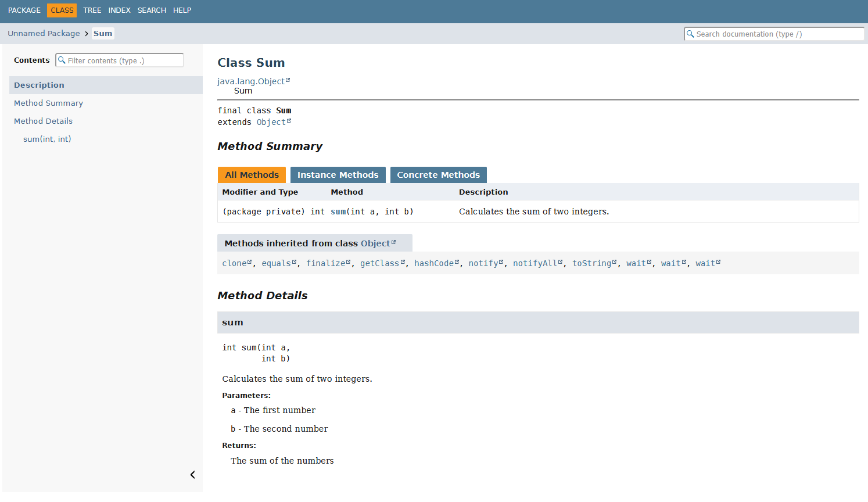Click the "Modifier and Type" column header
868x502 pixels.
tap(260, 192)
